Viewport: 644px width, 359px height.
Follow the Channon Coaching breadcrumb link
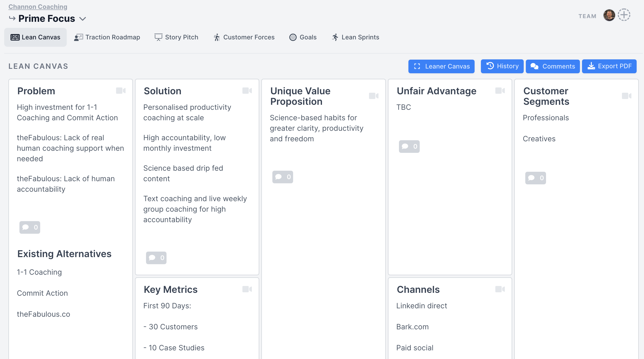pyautogui.click(x=38, y=7)
